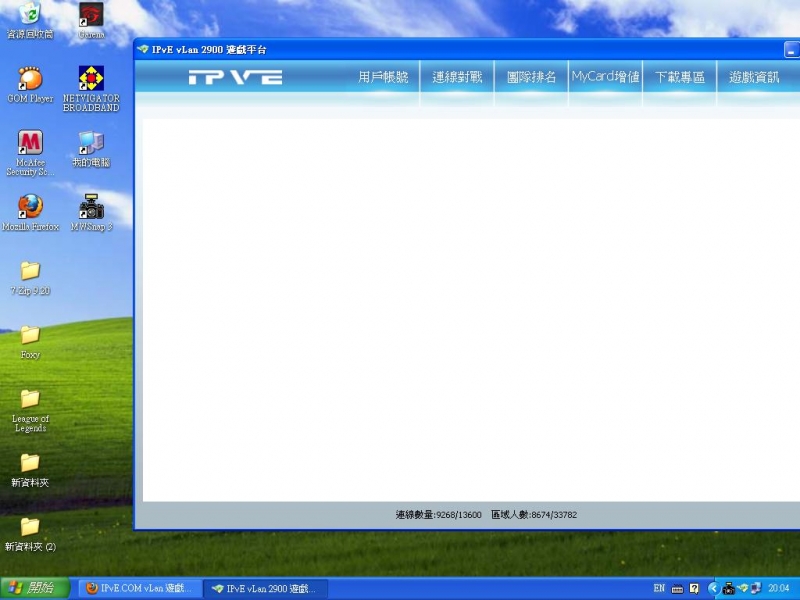Image resolution: width=800 pixels, height=600 pixels.
Task: Open the MyCard增值 tab
Action: [606, 77]
